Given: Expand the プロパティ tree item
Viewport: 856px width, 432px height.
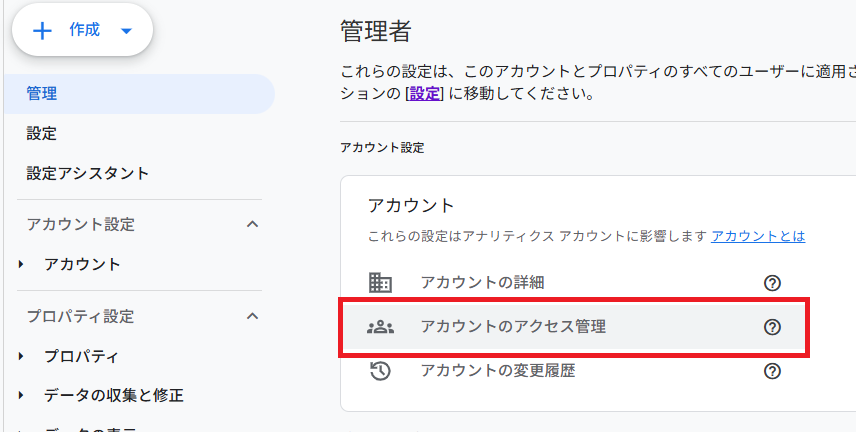Looking at the screenshot, I should [21, 356].
